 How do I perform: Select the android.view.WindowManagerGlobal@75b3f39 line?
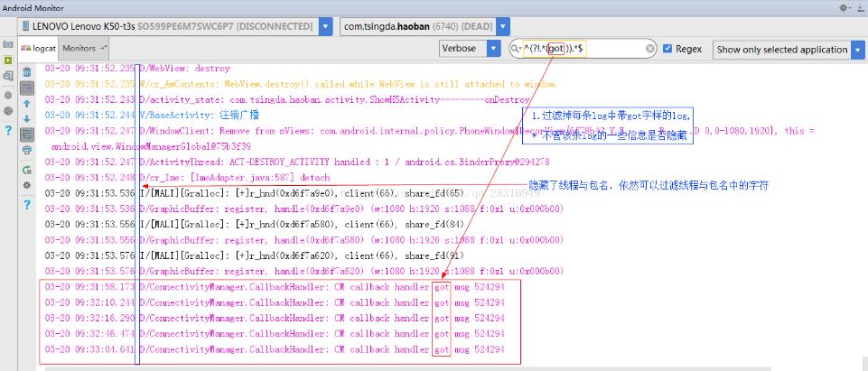pyautogui.click(x=151, y=146)
